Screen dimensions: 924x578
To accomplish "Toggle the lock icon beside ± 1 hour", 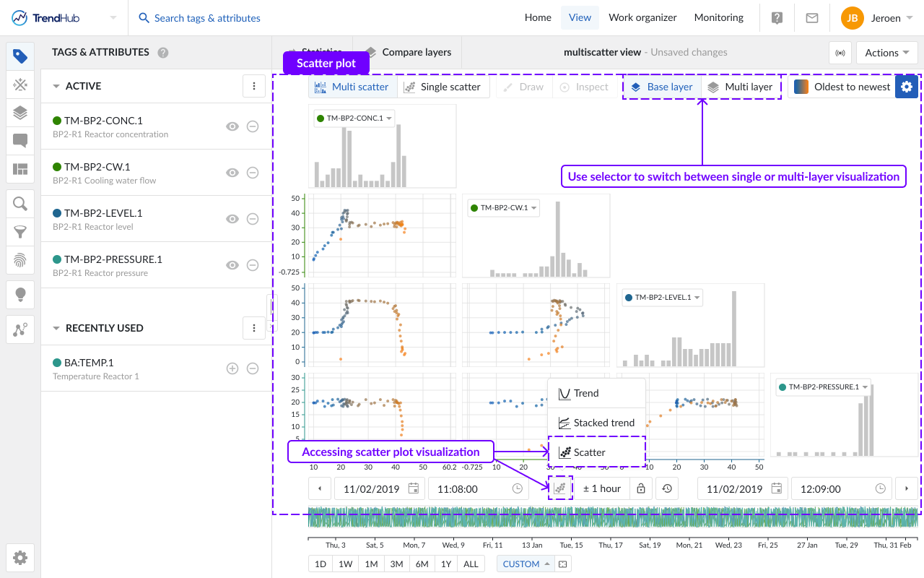I will click(641, 488).
